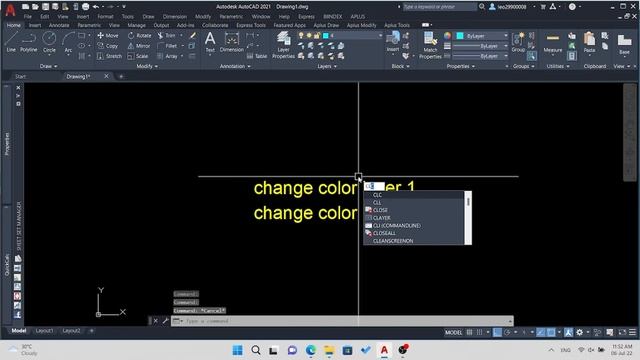Switch to the Annotate ribbon tab
The height and width of the screenshot is (360, 640).
59,25
